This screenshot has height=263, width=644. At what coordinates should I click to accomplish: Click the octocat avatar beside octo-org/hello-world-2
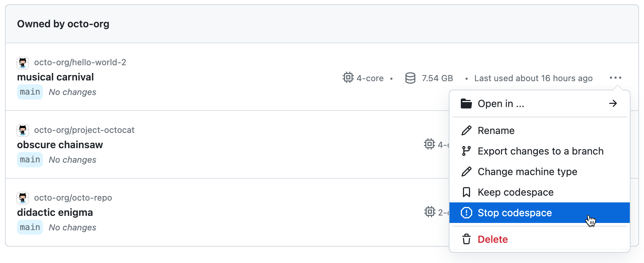tap(23, 63)
